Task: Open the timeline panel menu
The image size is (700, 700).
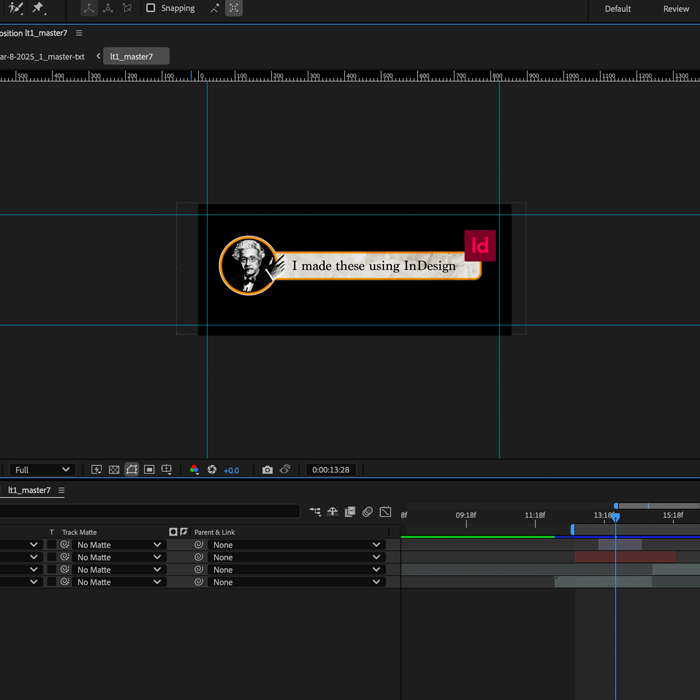Action: (62, 490)
